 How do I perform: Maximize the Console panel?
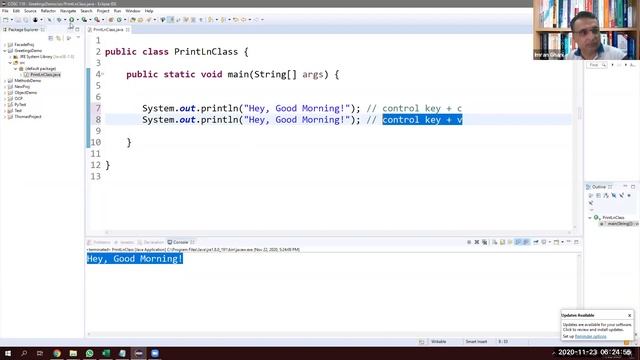(x=576, y=242)
